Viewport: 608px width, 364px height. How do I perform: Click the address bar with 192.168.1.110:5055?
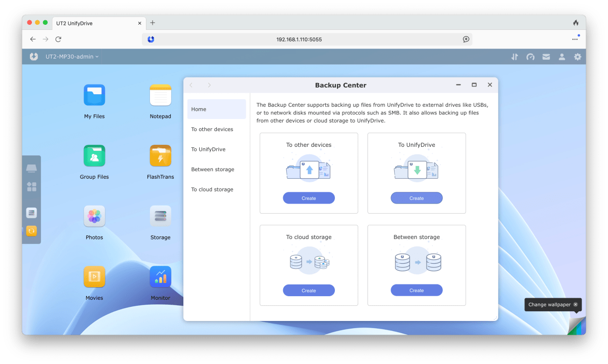(307, 39)
